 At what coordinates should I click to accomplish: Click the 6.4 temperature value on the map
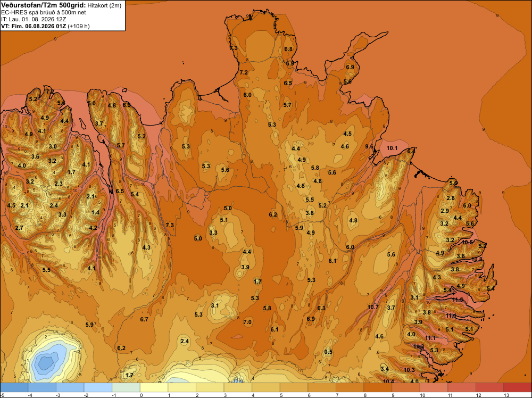[411, 151]
